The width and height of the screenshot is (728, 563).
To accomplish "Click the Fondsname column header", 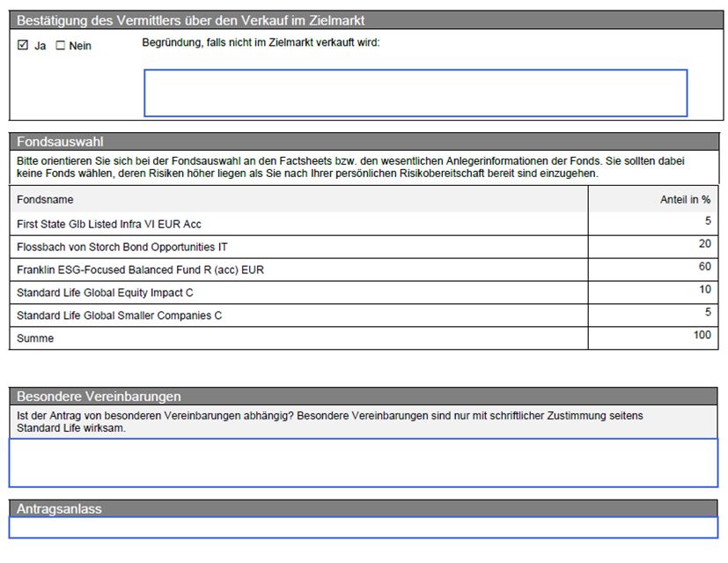I will 45,199.
